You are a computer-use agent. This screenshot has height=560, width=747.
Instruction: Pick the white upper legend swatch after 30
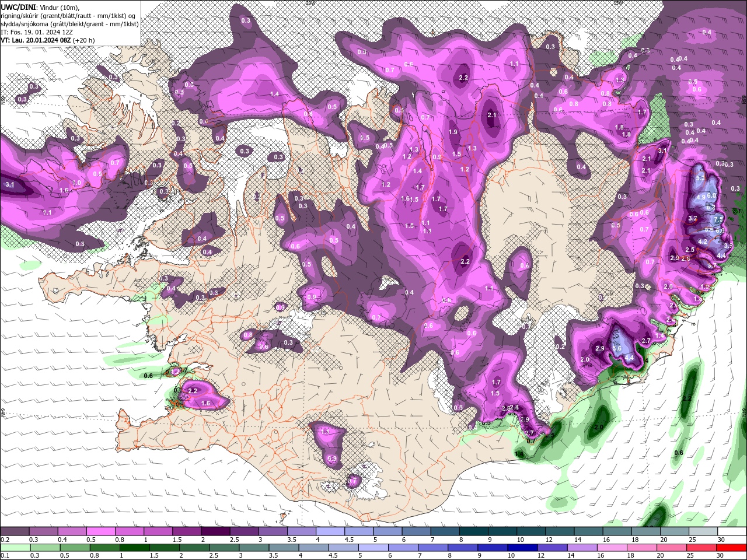(732, 531)
